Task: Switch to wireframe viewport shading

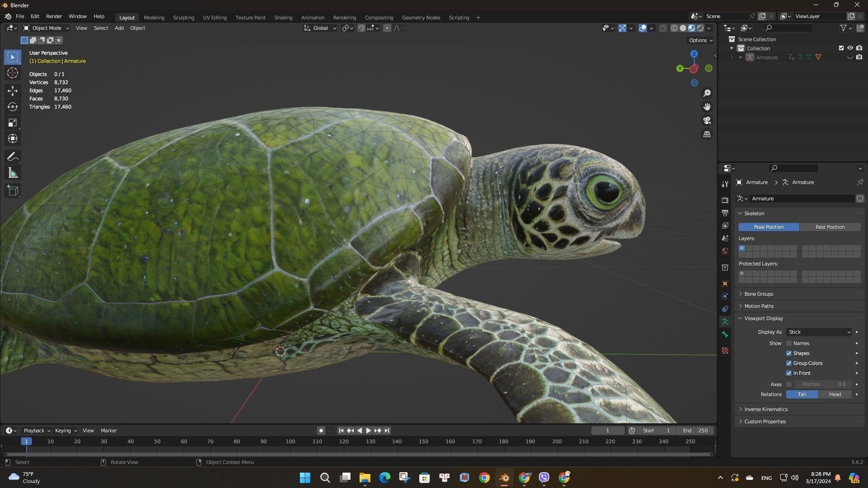Action: click(x=674, y=28)
